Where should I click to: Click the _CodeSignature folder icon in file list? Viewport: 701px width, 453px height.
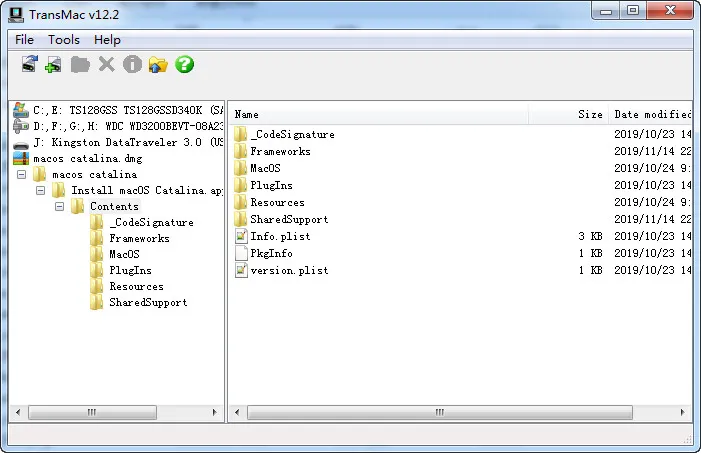[x=241, y=134]
